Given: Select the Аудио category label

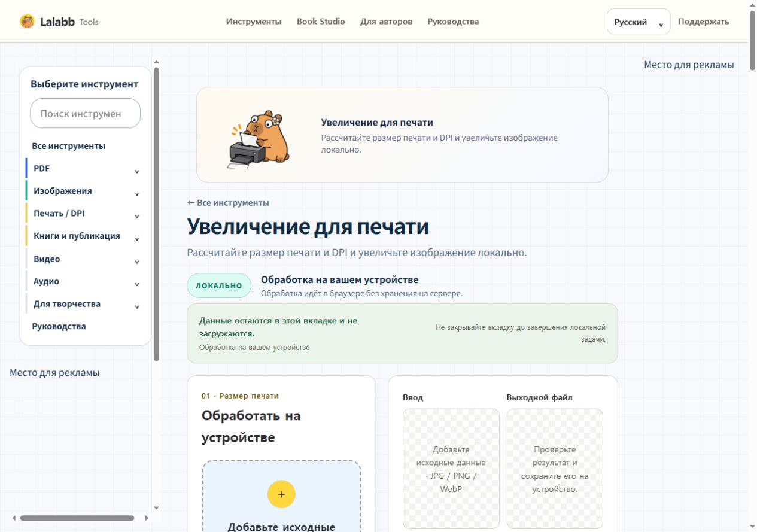Looking at the screenshot, I should (46, 281).
